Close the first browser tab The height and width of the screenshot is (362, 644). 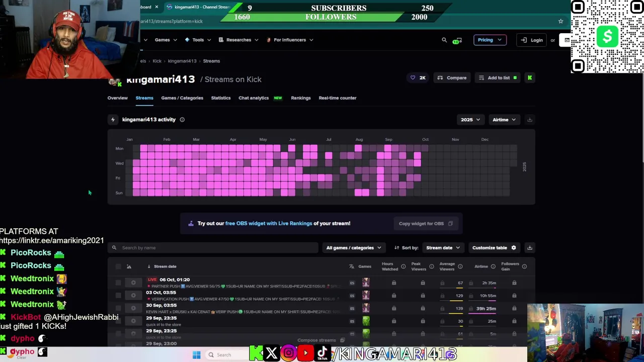point(156,7)
